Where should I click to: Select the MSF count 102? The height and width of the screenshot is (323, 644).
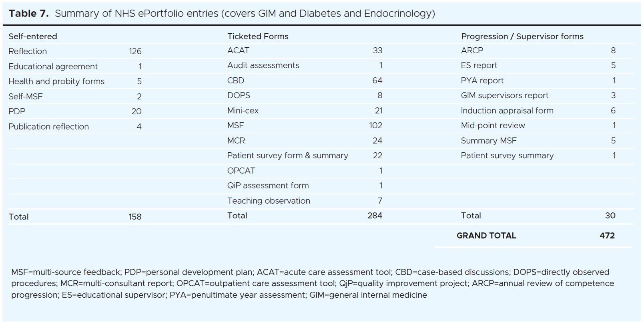(375, 125)
